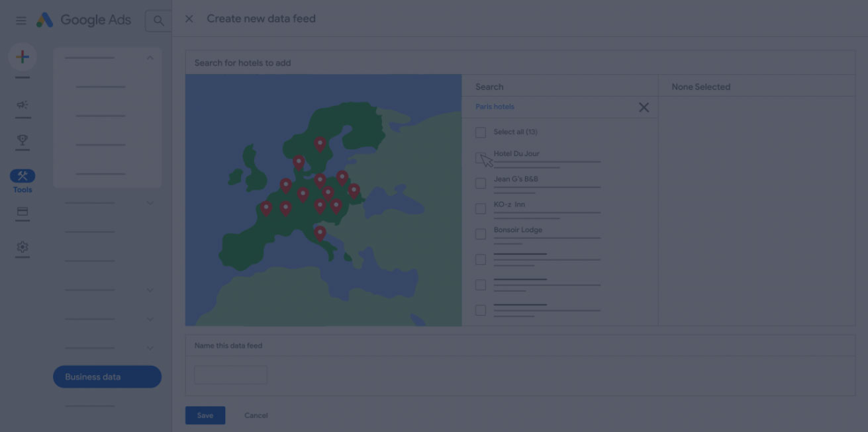This screenshot has width=868, height=432.
Task: Click the Save button
Action: coord(205,415)
